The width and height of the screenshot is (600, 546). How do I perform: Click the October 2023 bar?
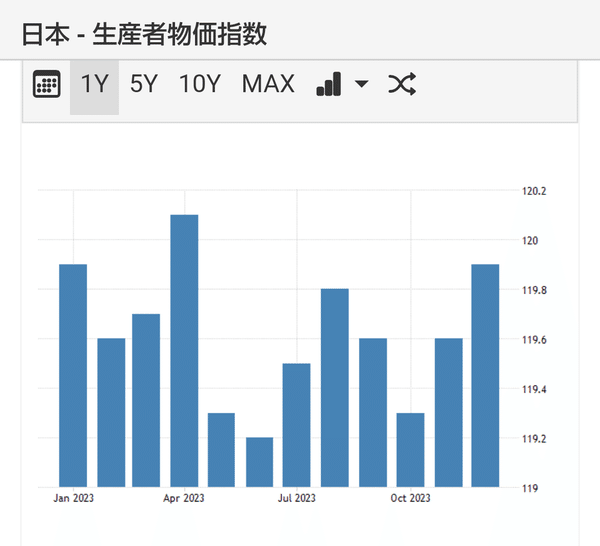pos(411,450)
